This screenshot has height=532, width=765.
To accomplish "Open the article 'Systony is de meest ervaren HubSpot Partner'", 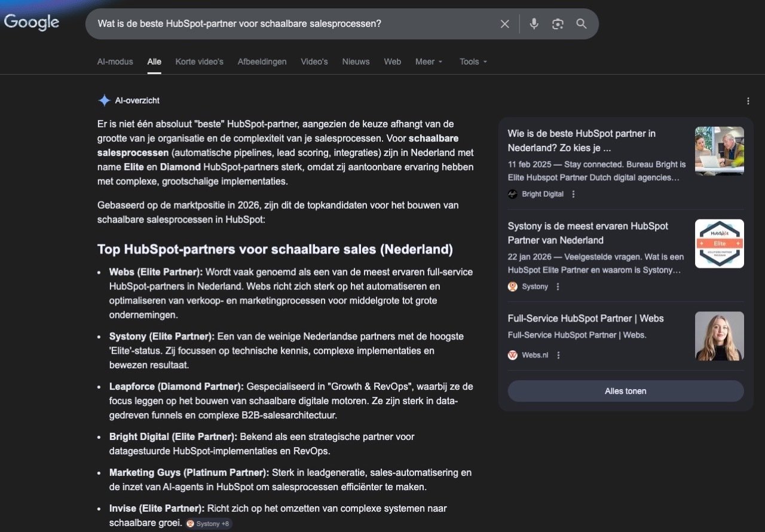I will (x=588, y=233).
